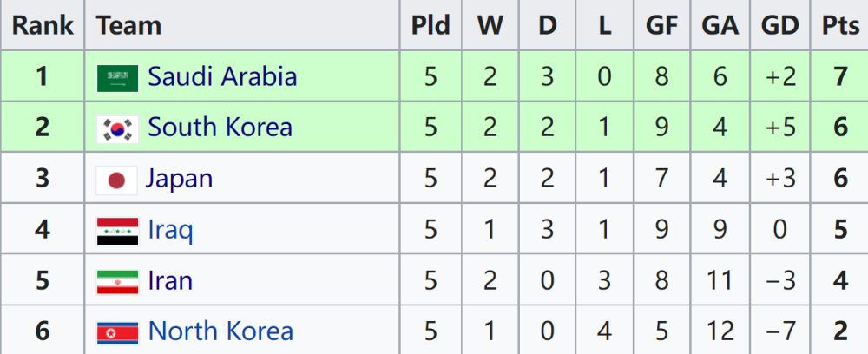Click the GF column header
The width and height of the screenshot is (868, 354).
661,25
